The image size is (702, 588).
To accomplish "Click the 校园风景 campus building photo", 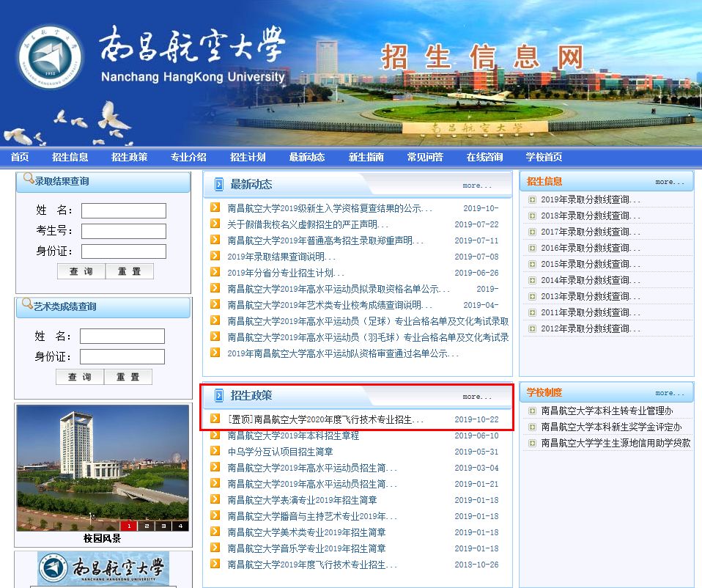I will point(103,468).
